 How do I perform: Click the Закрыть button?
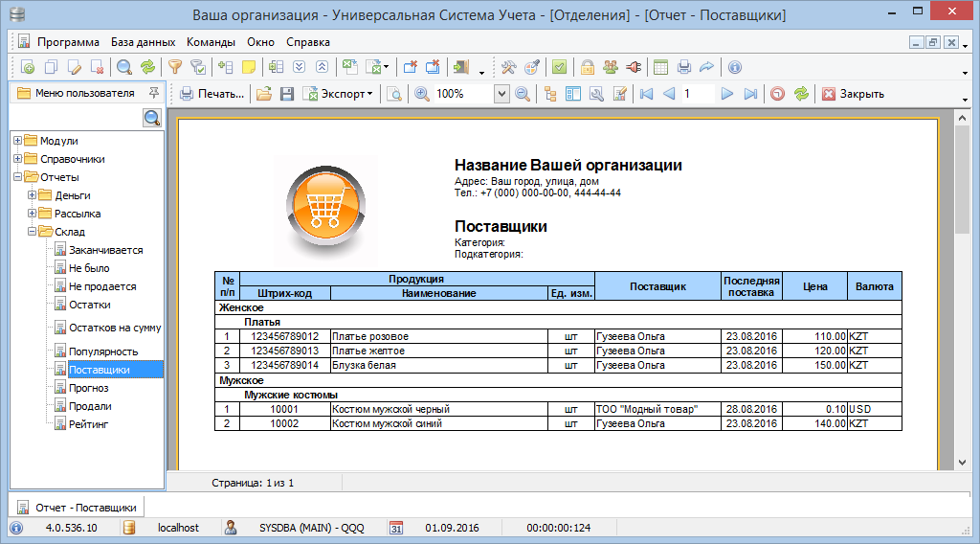point(852,94)
